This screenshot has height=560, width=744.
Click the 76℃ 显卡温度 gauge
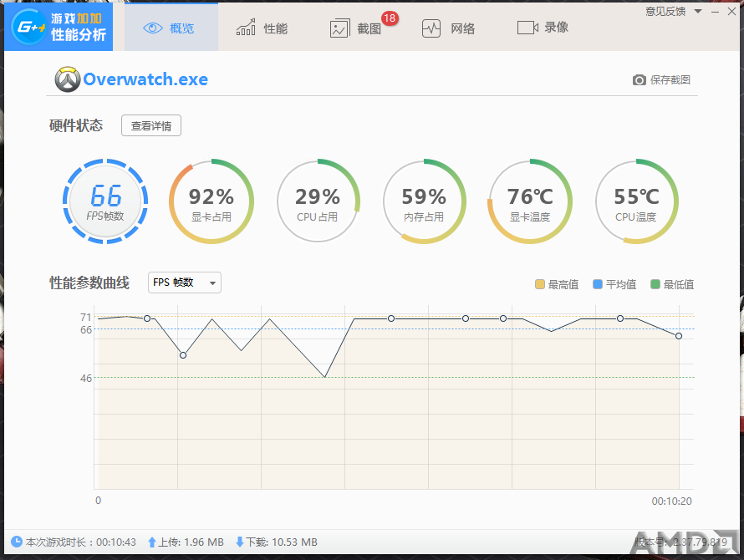pyautogui.click(x=530, y=201)
